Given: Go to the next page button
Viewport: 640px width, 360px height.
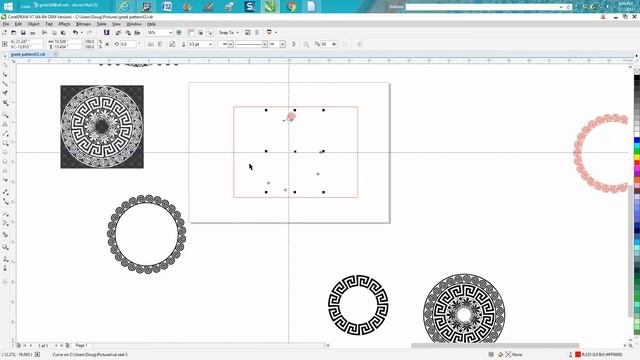Looking at the screenshot, I should tap(56, 345).
